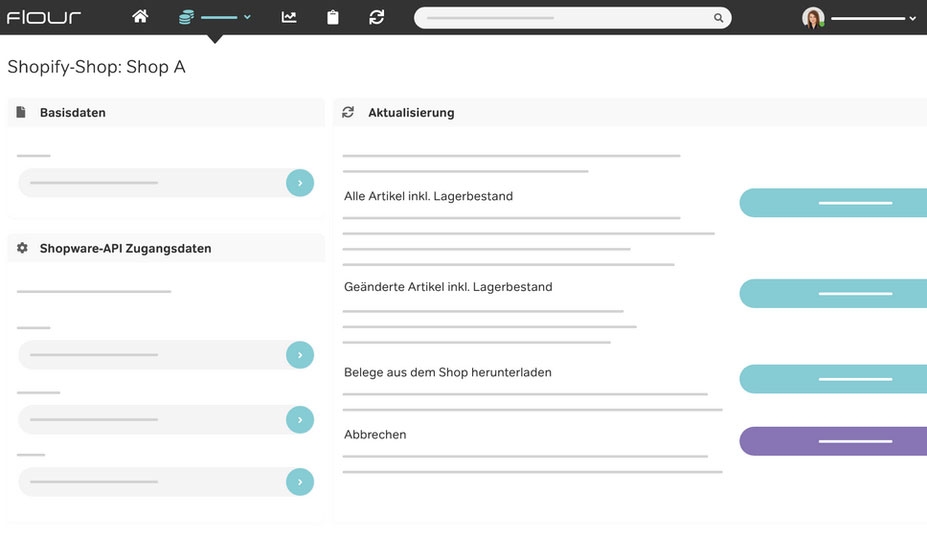Open the line chart statistics icon
The image size is (927, 556).
289,17
